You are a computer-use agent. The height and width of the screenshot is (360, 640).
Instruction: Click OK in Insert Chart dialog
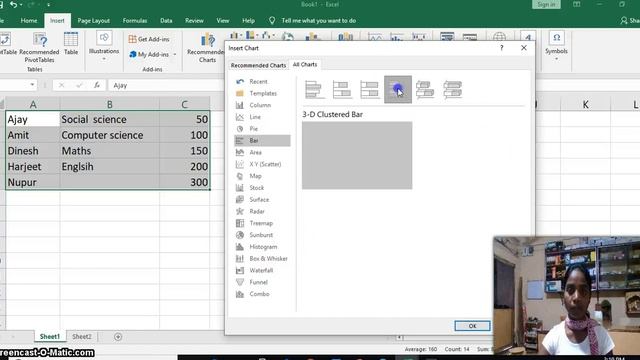pos(472,326)
